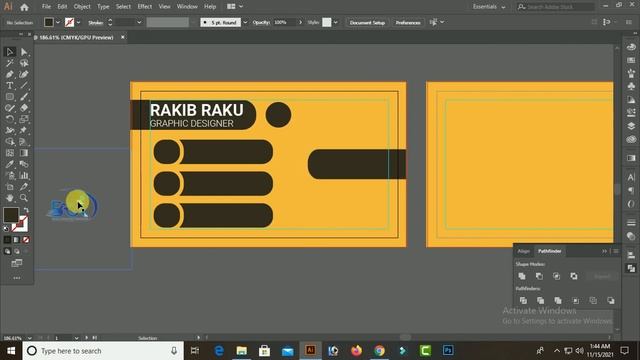The height and width of the screenshot is (360, 640).
Task: Collapse Pathfinder panel double arrow
Action: coord(604,251)
